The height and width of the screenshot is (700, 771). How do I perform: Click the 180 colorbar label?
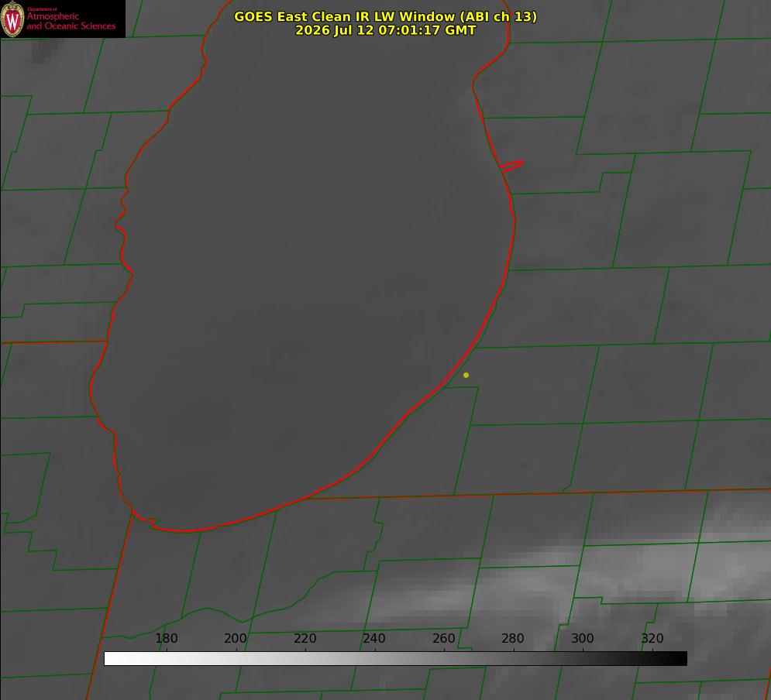coord(166,638)
